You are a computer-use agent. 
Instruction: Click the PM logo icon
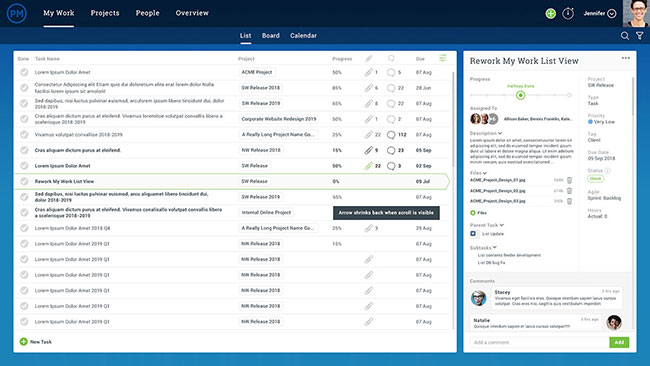[17, 13]
